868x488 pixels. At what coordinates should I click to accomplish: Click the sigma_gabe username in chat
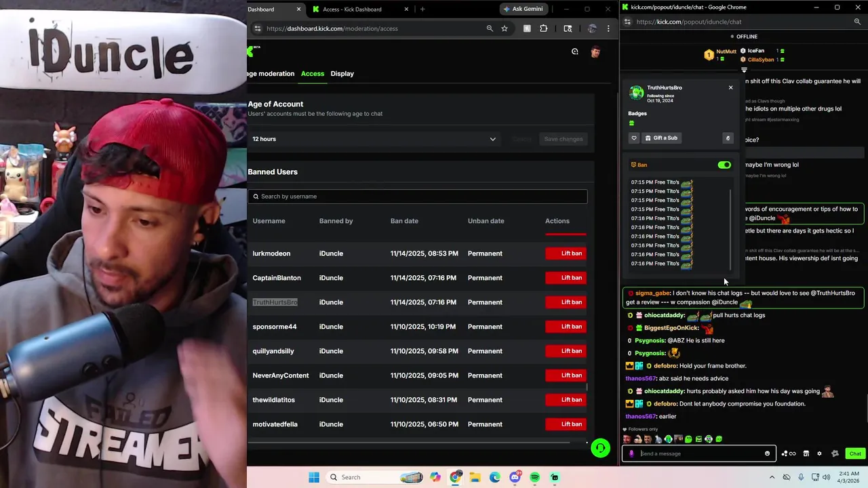click(x=653, y=293)
